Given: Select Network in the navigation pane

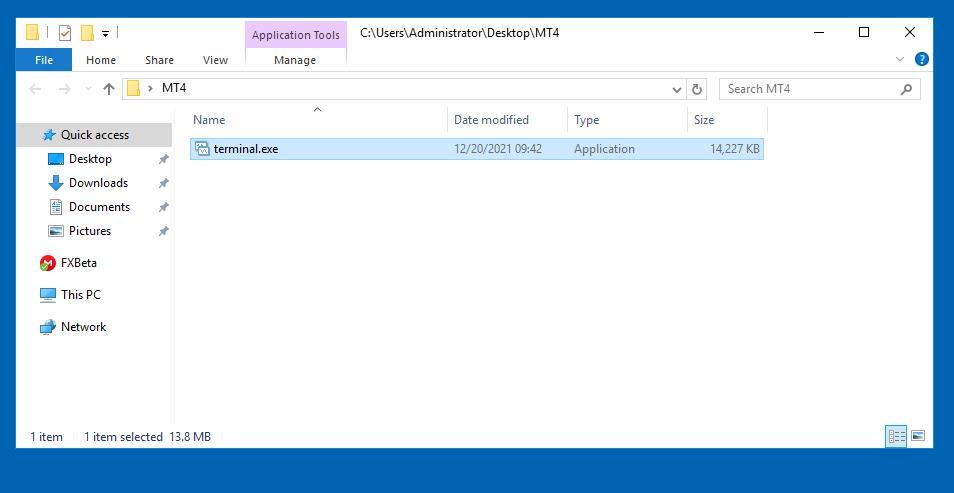Looking at the screenshot, I should [x=83, y=327].
